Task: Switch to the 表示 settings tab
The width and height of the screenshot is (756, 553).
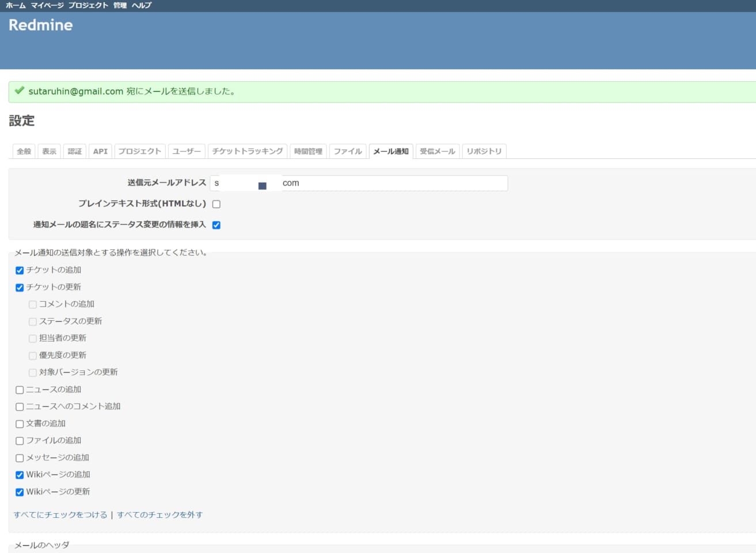Action: click(x=50, y=151)
